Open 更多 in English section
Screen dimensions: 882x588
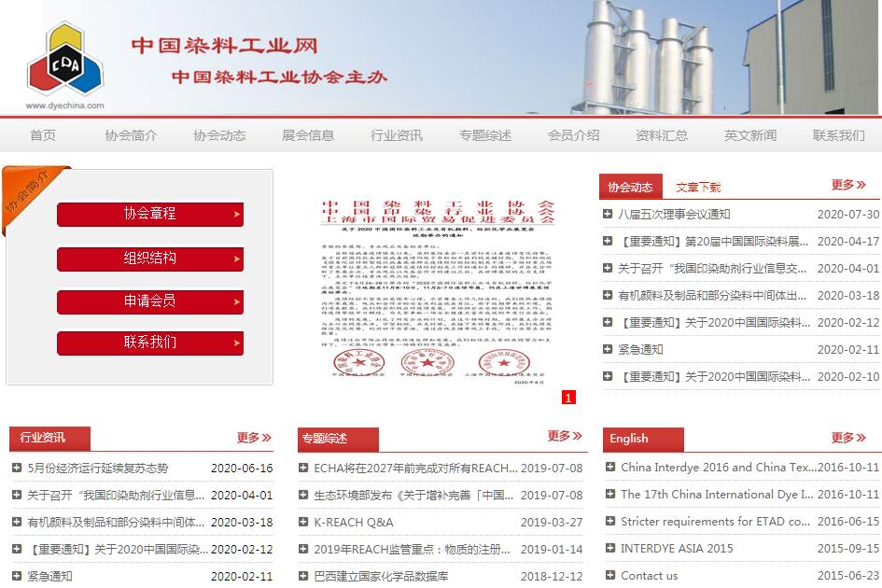[x=848, y=437]
